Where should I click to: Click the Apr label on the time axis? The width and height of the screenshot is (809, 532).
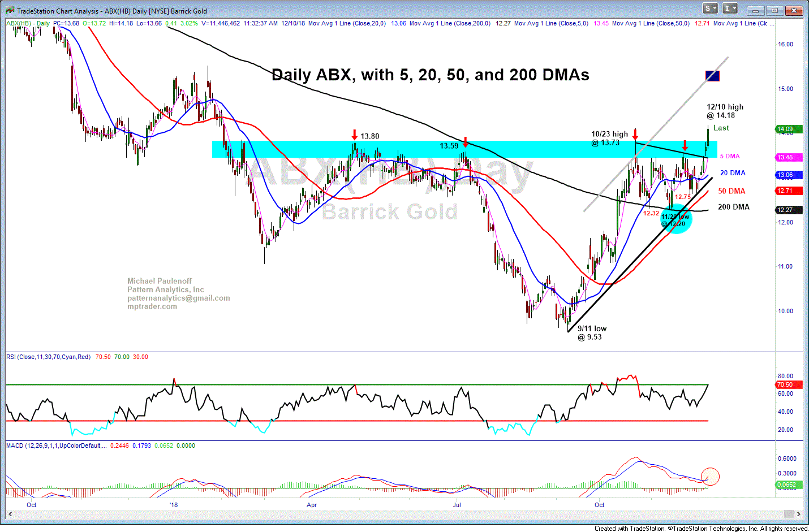click(312, 505)
